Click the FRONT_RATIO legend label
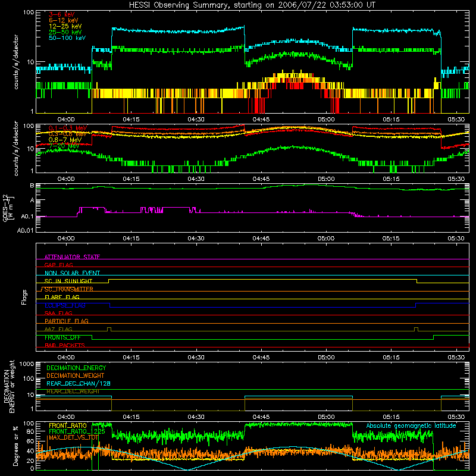 click(68, 425)
